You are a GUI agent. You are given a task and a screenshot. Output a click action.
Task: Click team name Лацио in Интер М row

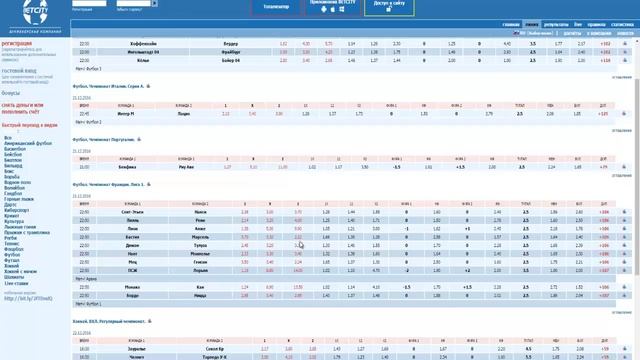pos(184,114)
